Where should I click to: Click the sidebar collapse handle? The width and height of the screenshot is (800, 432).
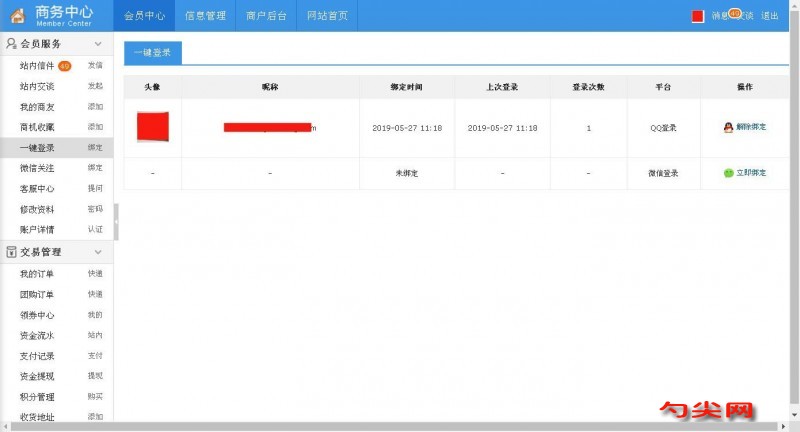(116, 222)
